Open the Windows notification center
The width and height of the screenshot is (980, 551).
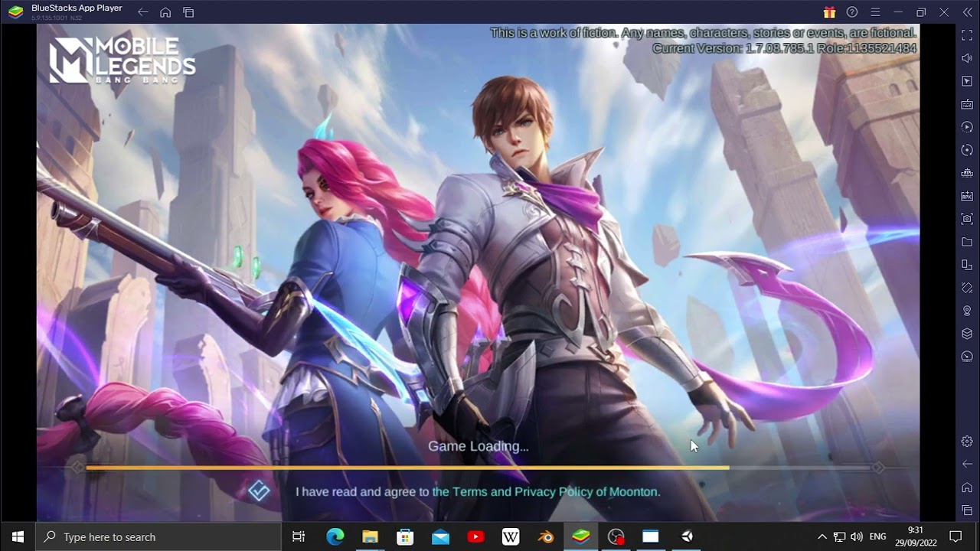tap(955, 536)
